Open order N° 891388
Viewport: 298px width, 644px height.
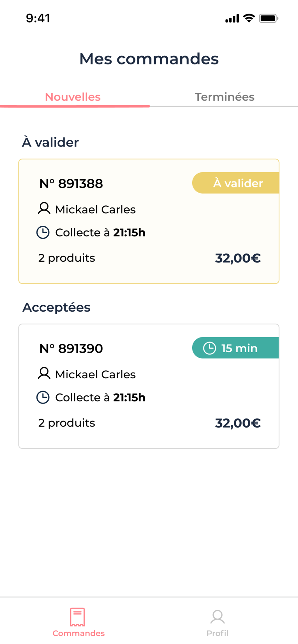(71, 184)
